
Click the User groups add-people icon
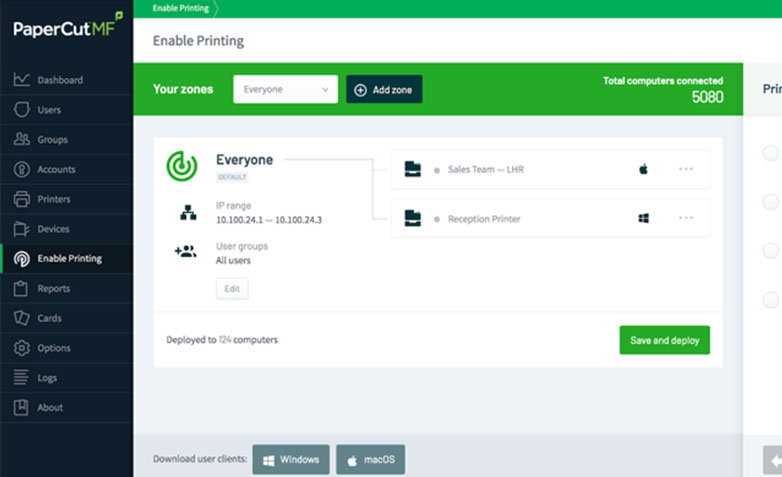point(185,251)
